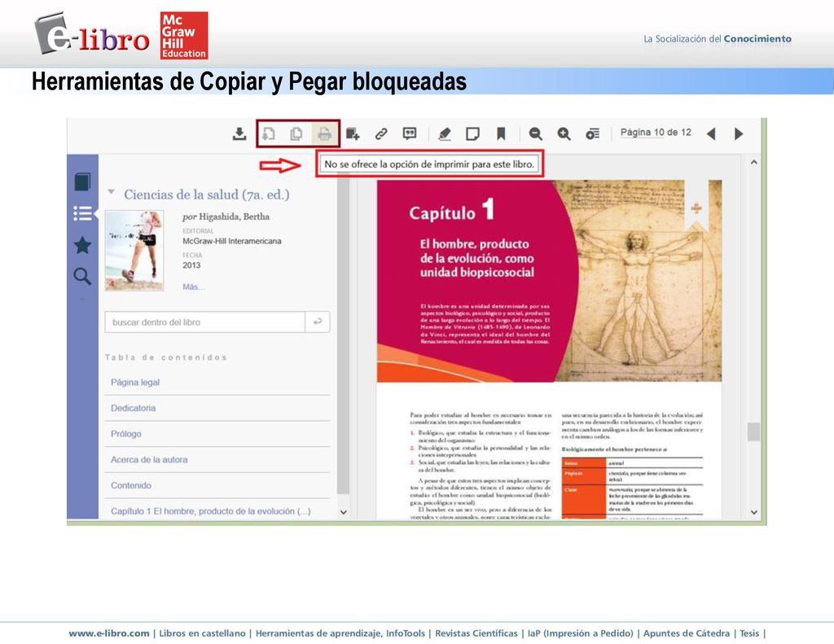Click the e-libro logo
This screenshot has height=644, width=834.
click(92, 34)
